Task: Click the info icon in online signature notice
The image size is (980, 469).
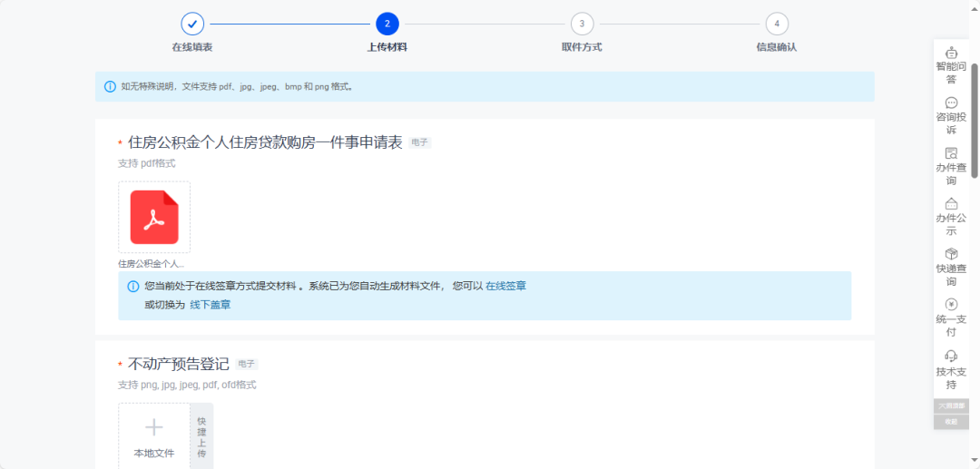Action: (x=133, y=286)
